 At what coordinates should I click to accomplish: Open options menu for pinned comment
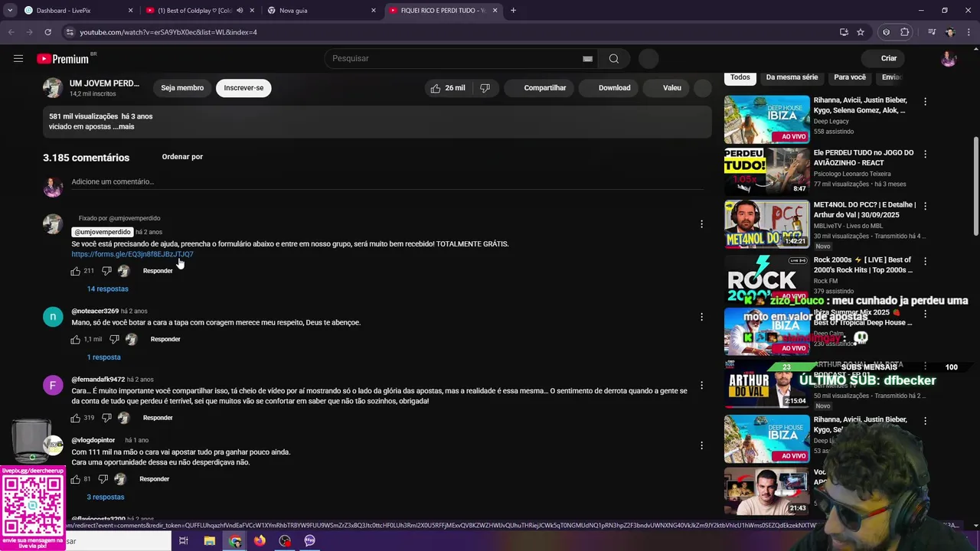click(701, 224)
